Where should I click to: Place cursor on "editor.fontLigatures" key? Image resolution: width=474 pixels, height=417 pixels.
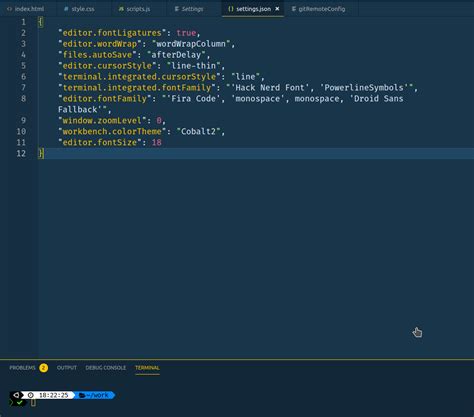pyautogui.click(x=112, y=33)
